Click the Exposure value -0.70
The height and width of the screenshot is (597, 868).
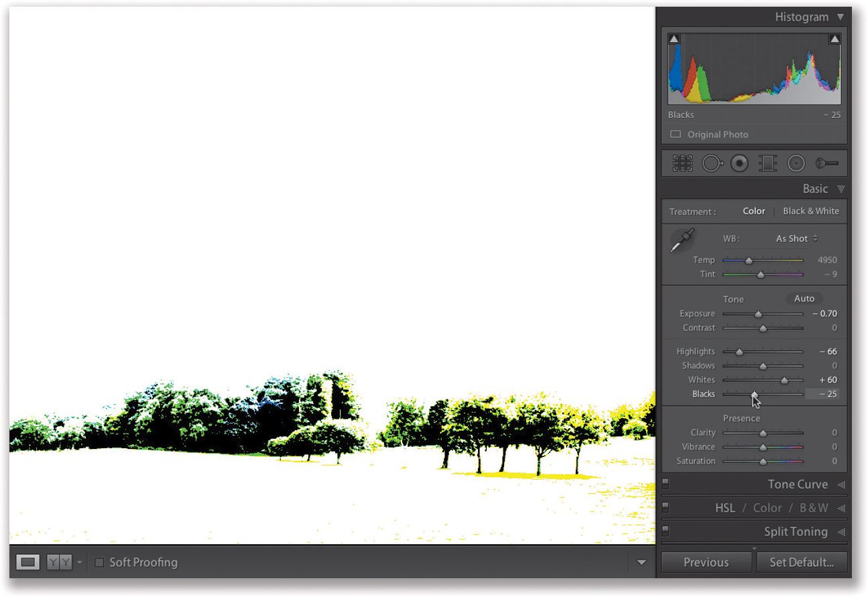coord(824,314)
